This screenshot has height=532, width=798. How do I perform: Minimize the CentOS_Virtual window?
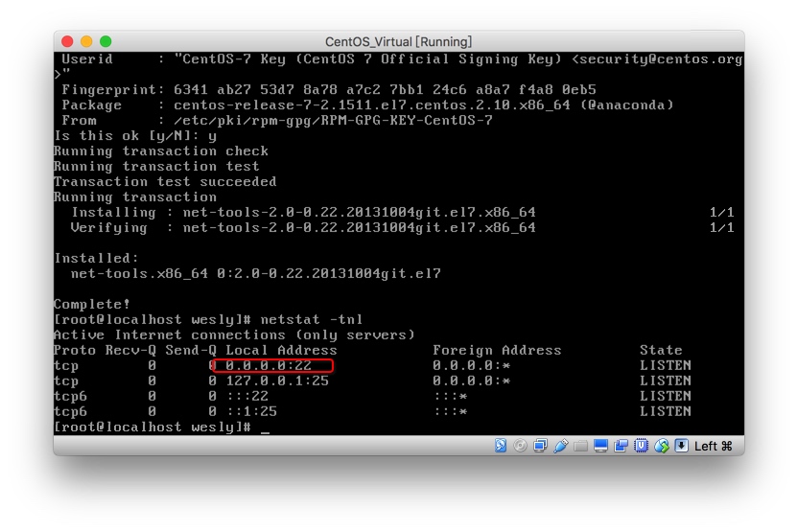tap(86, 41)
